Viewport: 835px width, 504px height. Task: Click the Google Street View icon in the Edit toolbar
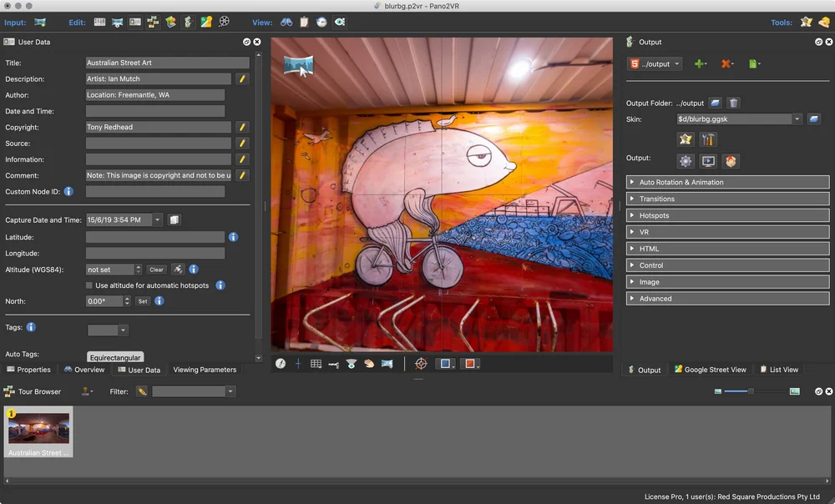tap(206, 23)
